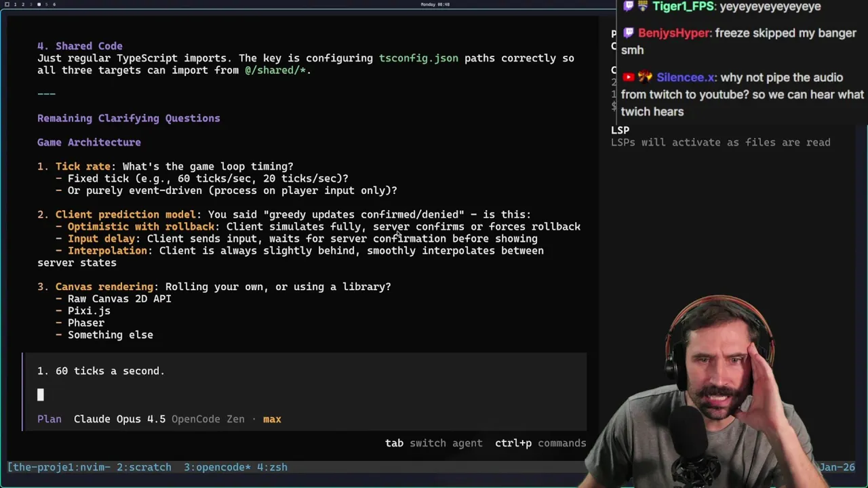Click the workspace indicator icon at top-left
868x488 pixels.
(5, 4)
